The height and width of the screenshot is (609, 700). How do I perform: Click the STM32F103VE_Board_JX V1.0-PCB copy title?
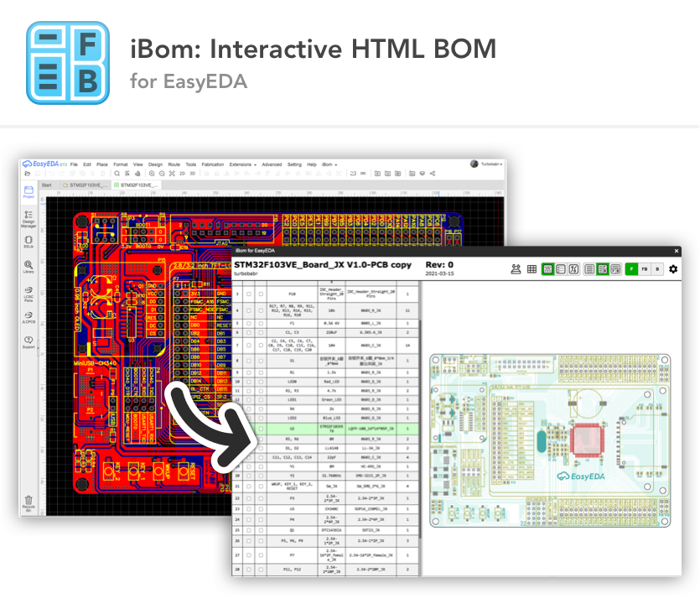tap(322, 264)
